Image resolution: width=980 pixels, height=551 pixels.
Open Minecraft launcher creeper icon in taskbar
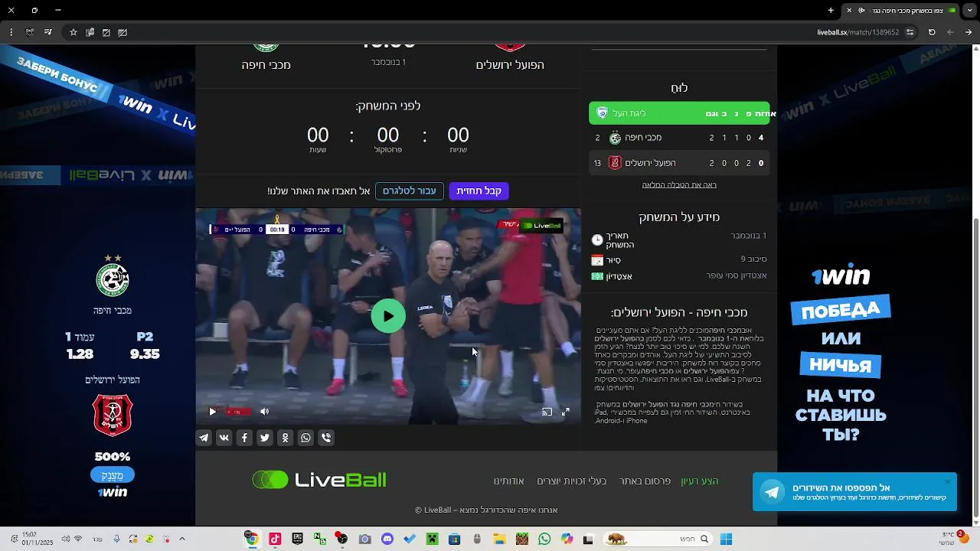click(x=432, y=539)
